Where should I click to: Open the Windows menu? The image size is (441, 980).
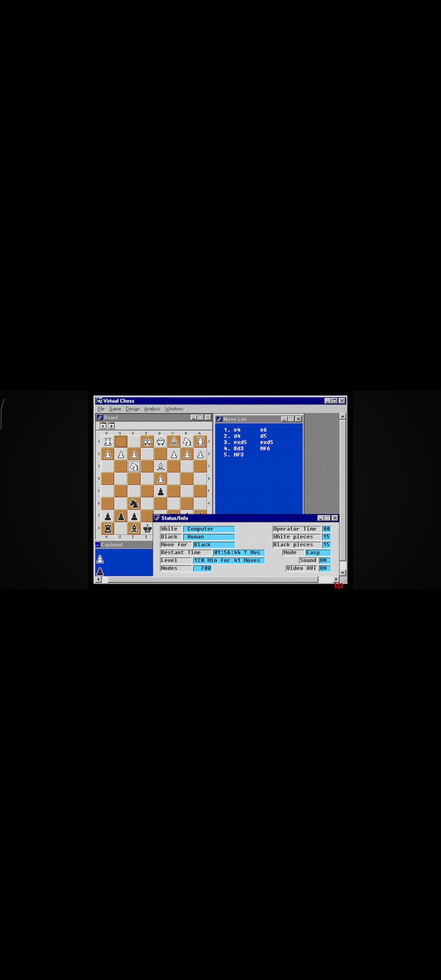pyautogui.click(x=174, y=409)
